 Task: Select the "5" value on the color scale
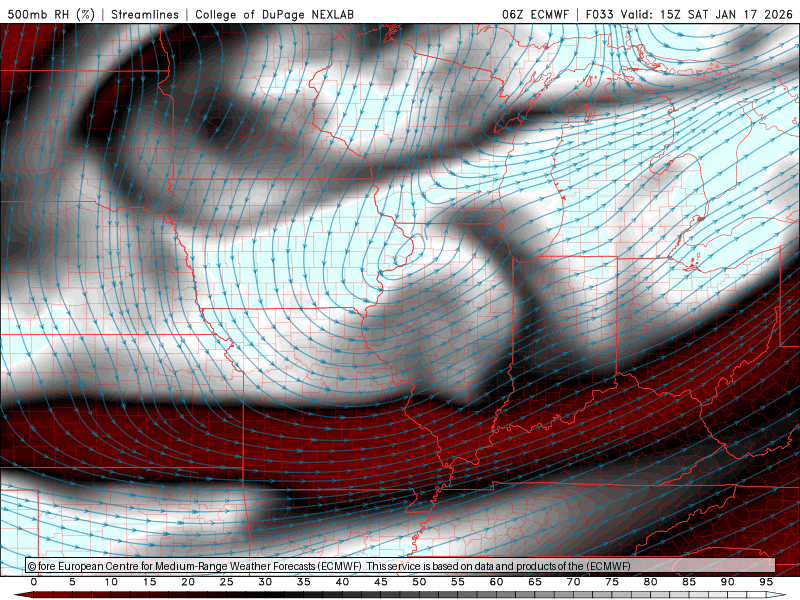point(72,582)
